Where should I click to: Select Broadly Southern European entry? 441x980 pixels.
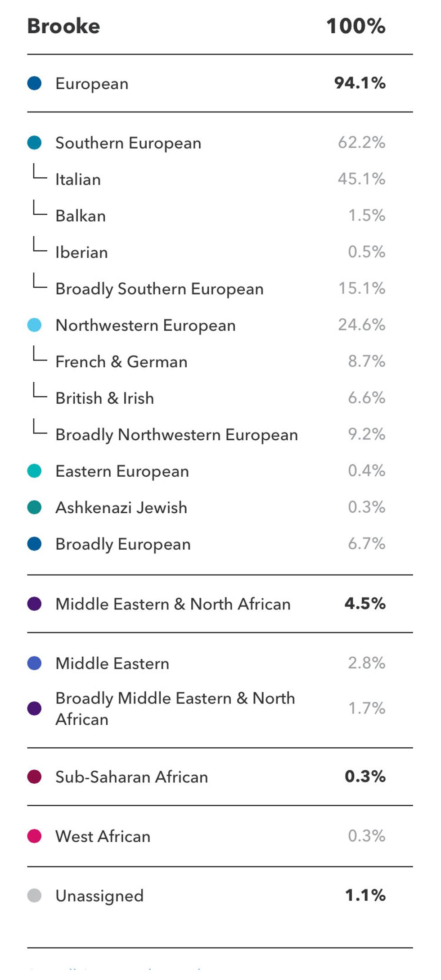tap(220, 289)
